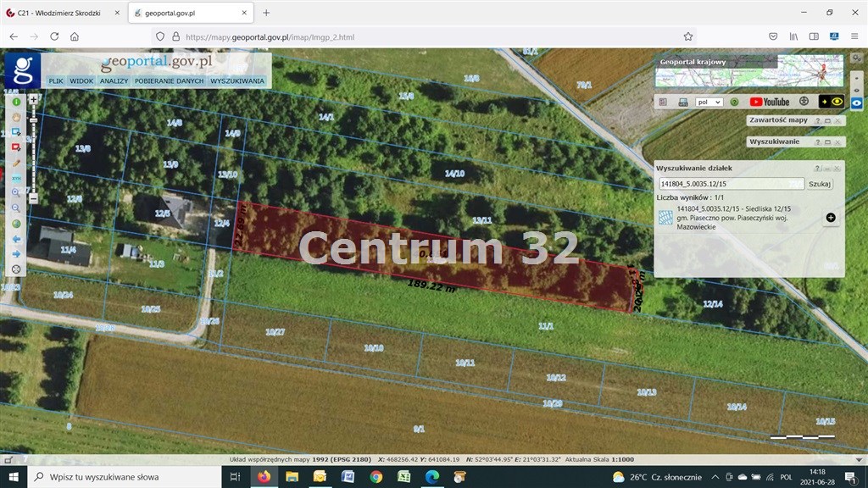Screen dimensions: 868x488
Task: Maximize the Zawartość mapy panel
Action: 827,121
